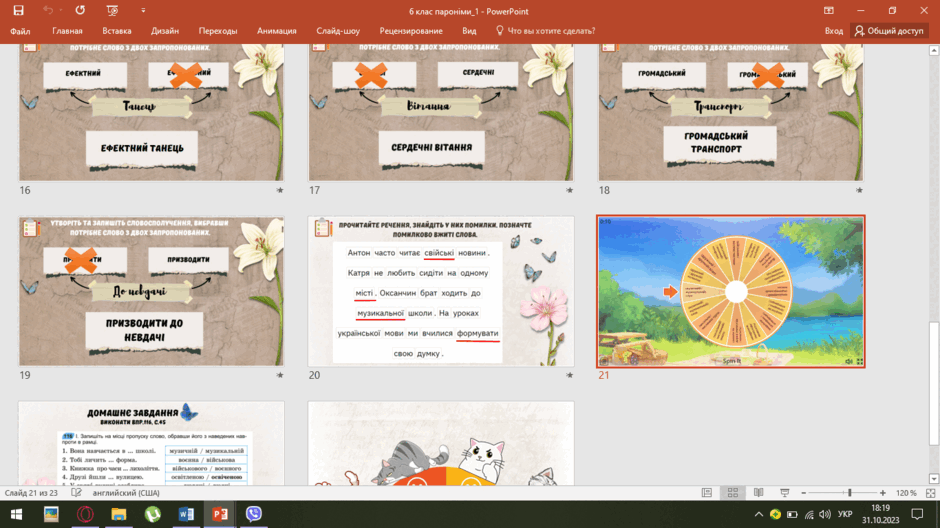Click animation star icon under slide 19

(279, 375)
